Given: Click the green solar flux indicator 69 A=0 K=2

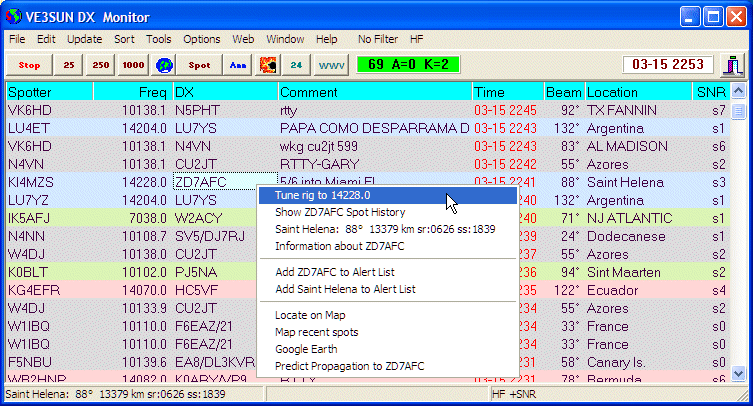Looking at the screenshot, I should 408,64.
